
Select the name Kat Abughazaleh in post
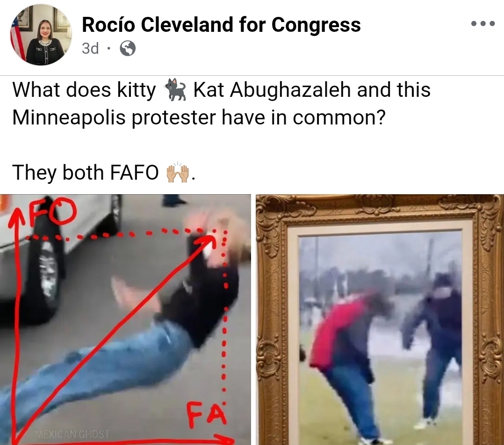coord(272,90)
